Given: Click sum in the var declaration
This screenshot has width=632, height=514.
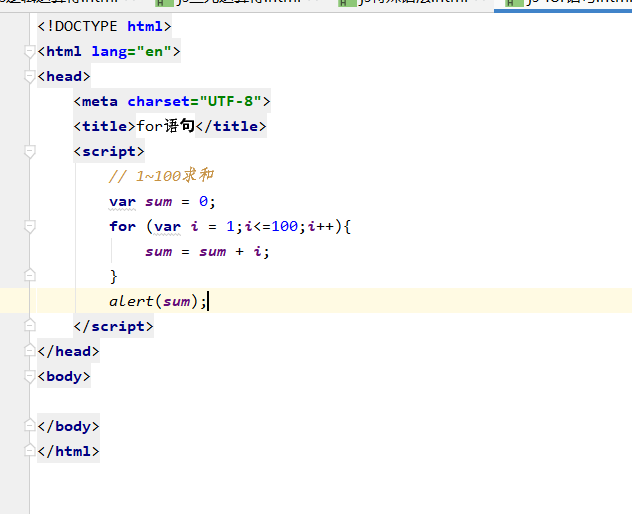Looking at the screenshot, I should tap(158, 202).
